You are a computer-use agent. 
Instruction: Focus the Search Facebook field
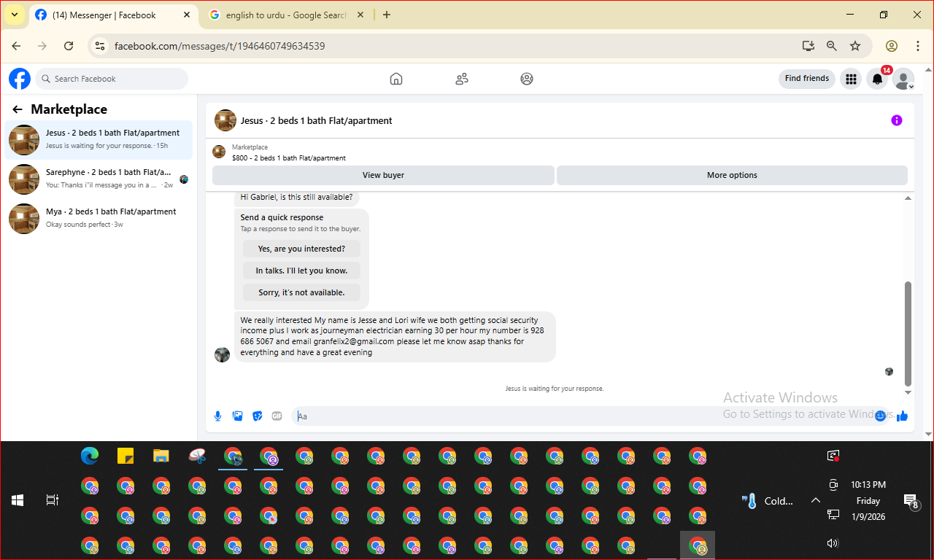[x=112, y=79]
